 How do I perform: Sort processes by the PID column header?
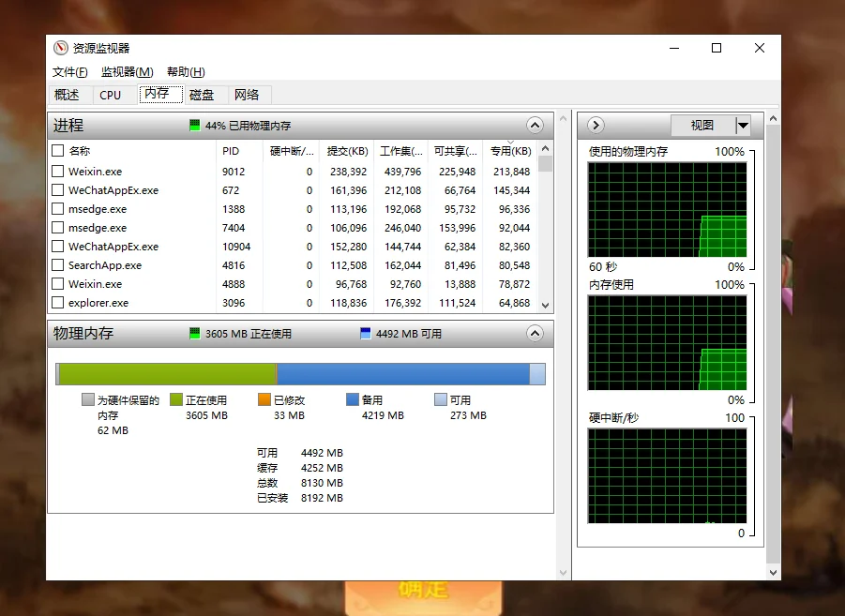(239, 151)
